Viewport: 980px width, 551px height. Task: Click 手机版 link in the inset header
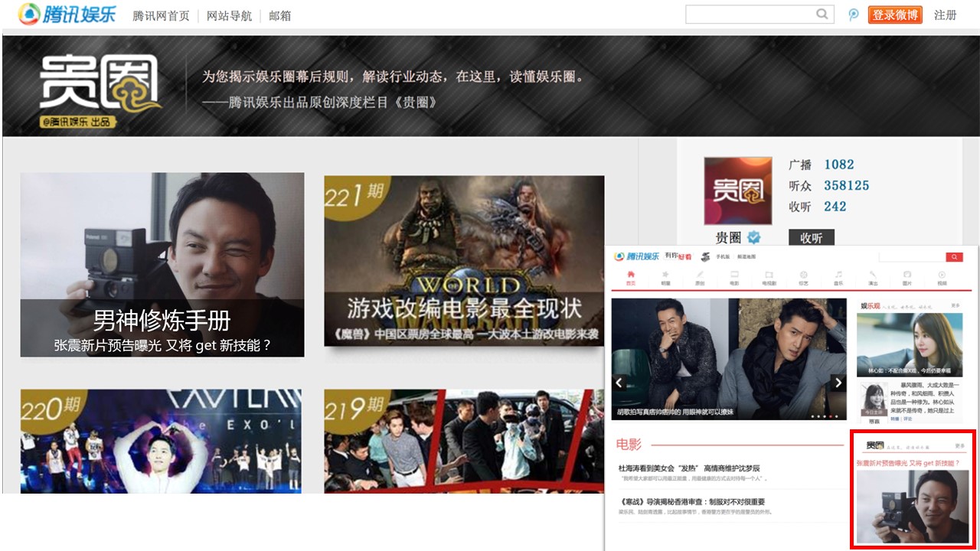723,257
